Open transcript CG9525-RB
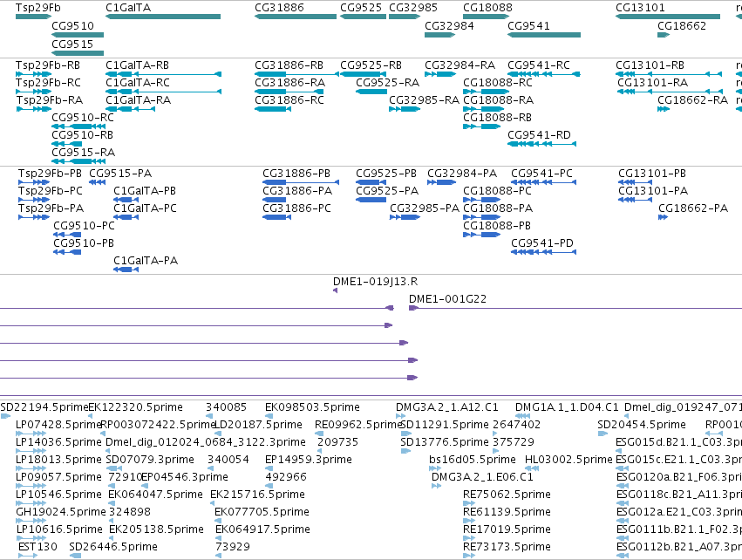 (x=371, y=65)
